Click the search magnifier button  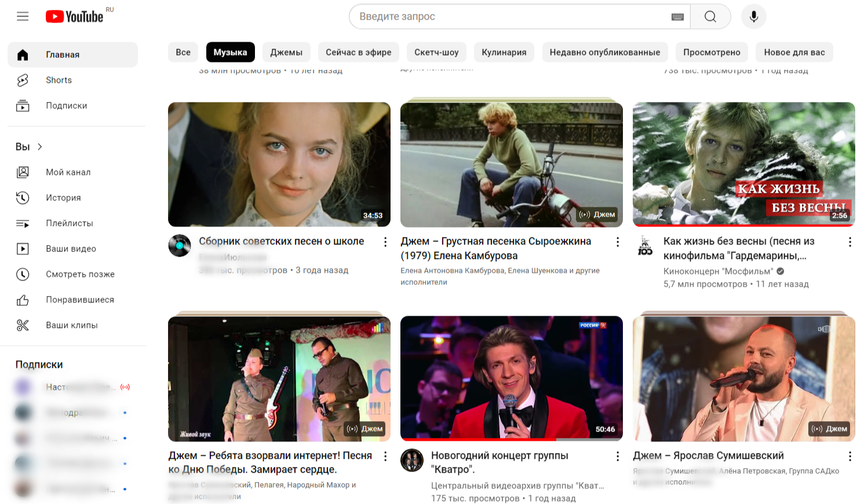(710, 17)
